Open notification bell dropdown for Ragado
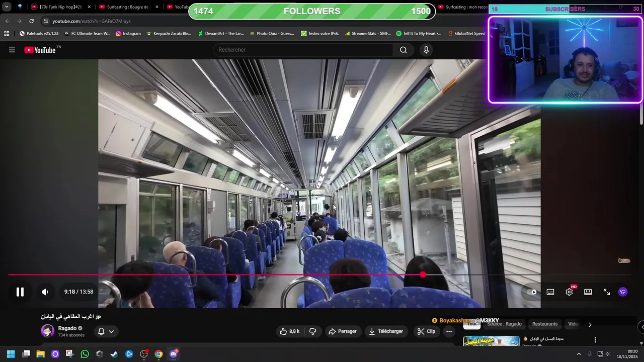644x362 pixels. 106,331
